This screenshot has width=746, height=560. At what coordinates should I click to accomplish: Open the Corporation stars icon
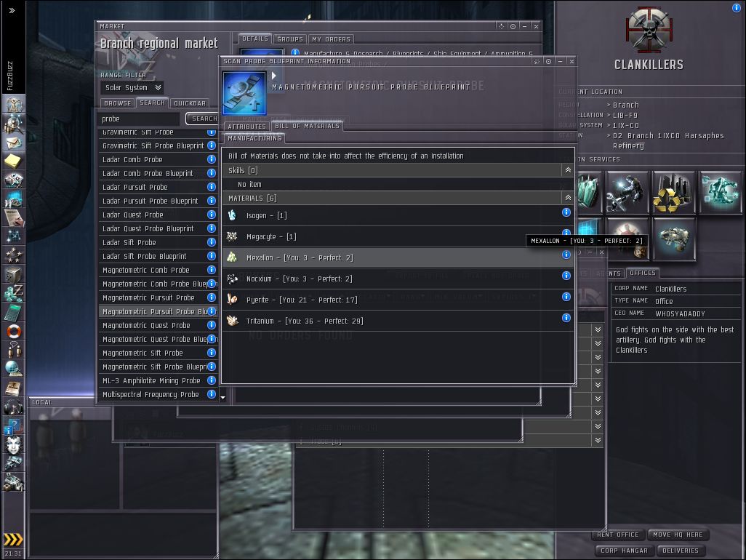(x=13, y=255)
